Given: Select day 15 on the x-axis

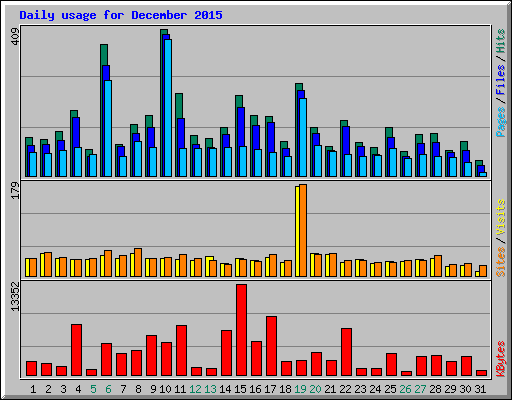Looking at the screenshot, I should click(x=240, y=389).
